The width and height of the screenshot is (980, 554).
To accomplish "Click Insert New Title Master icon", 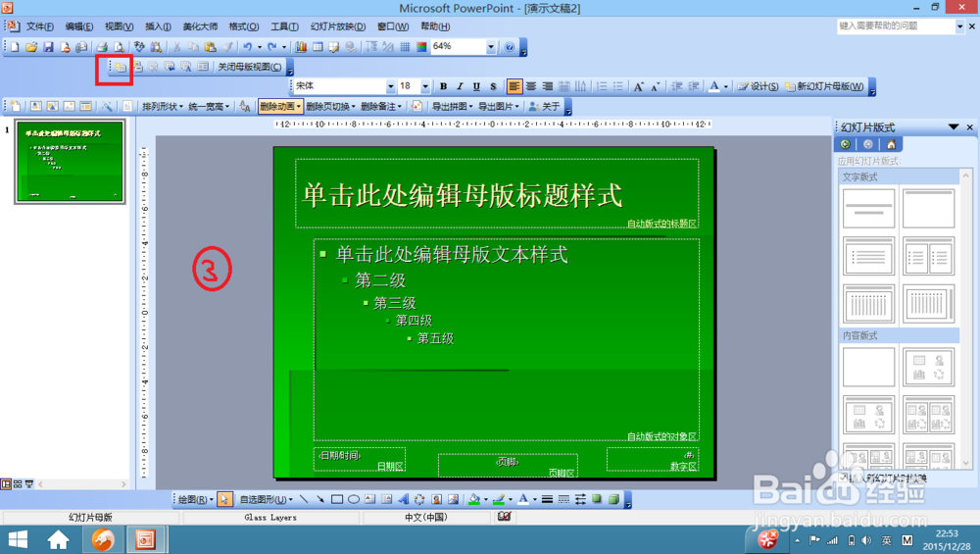I will pyautogui.click(x=137, y=67).
